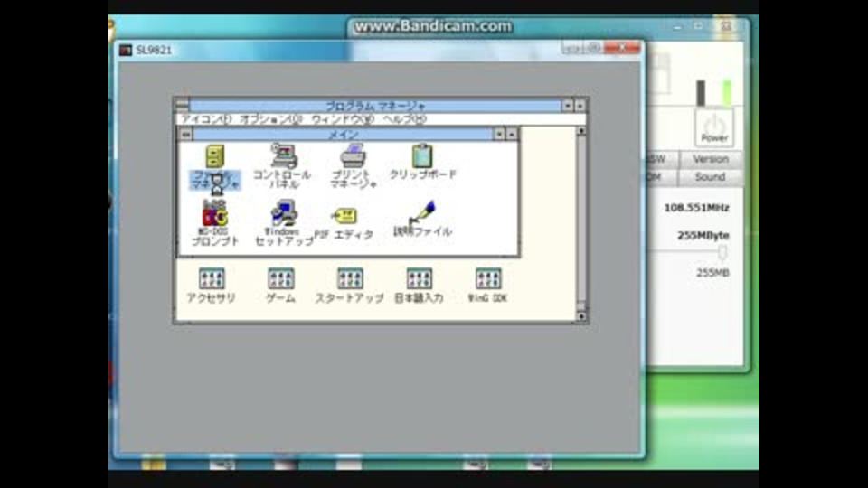Image resolution: width=868 pixels, height=488 pixels.
Task: Maximize the プログラムマネージャ window arrow
Action: coord(580,105)
